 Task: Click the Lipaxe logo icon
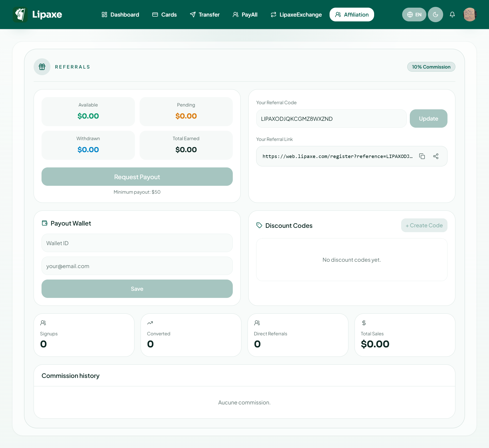click(x=20, y=15)
